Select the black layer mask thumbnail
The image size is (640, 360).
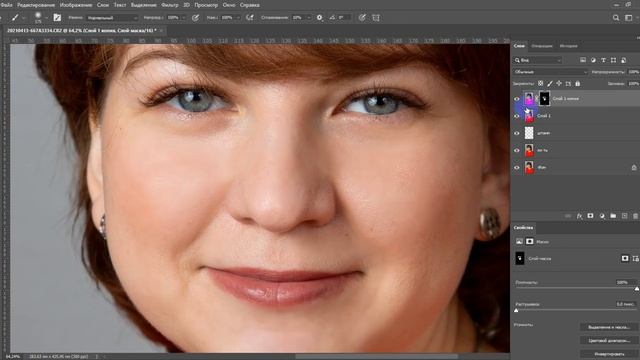544,99
